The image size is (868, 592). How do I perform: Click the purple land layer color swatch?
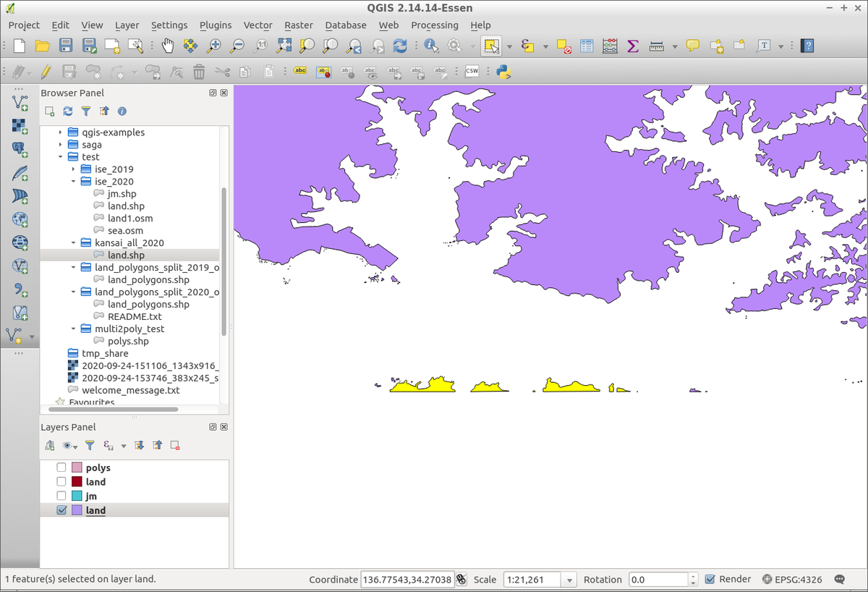77,510
